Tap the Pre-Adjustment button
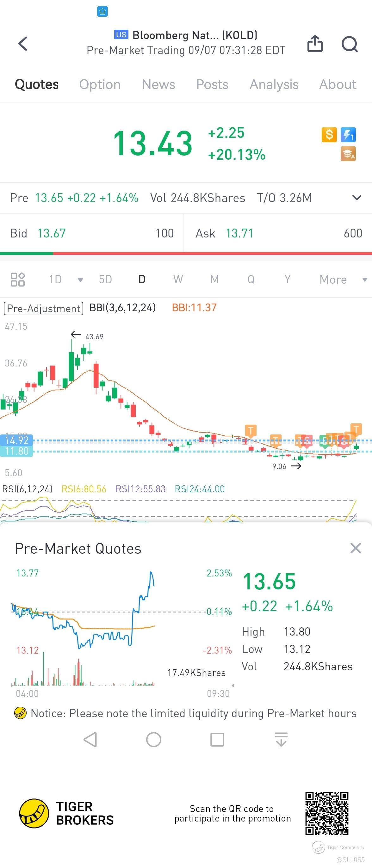The image size is (372, 868). (43, 308)
